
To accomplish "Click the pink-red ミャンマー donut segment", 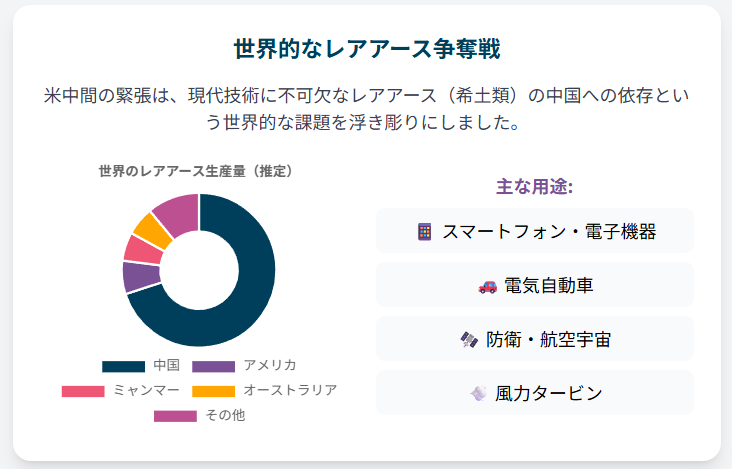I will pos(141,248).
